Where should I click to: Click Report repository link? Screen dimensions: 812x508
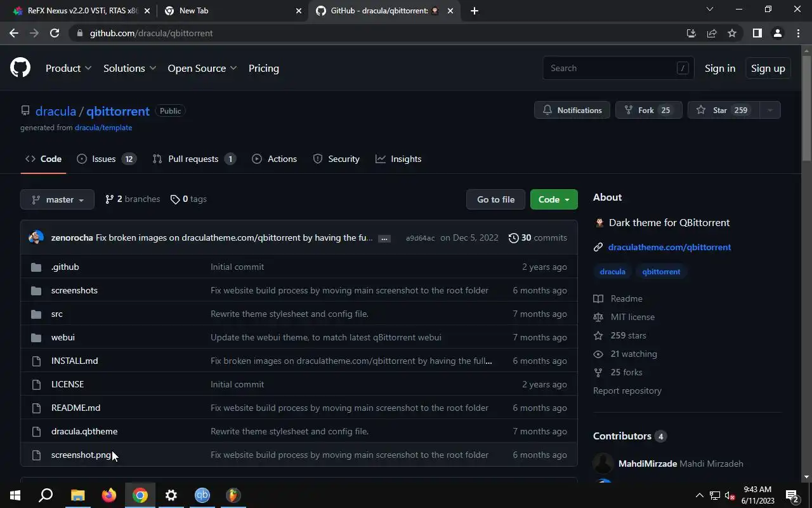click(627, 391)
